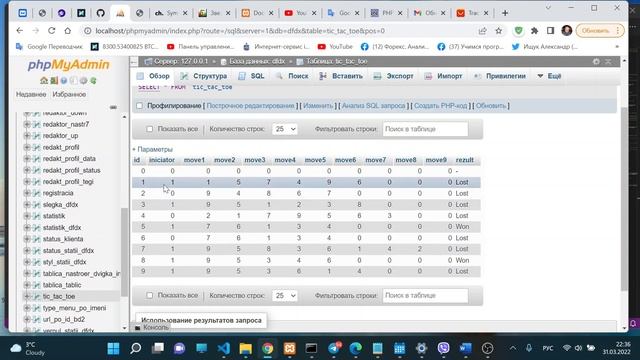
Task: Bookmark this page with the star icon
Action: tap(498, 31)
